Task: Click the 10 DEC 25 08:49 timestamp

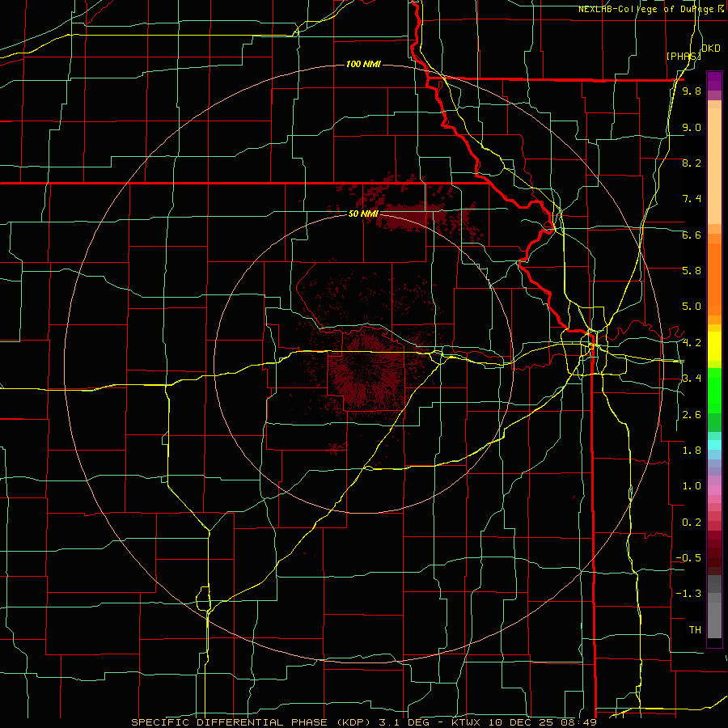Action: [x=542, y=722]
